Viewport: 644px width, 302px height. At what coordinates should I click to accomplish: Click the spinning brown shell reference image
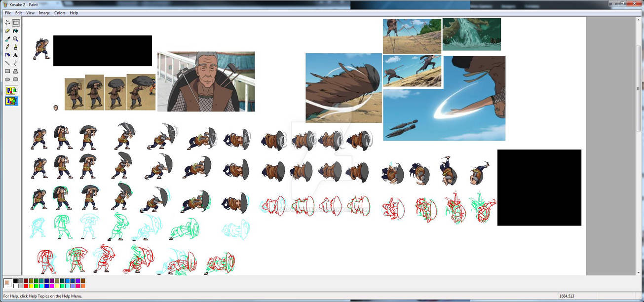coord(343,88)
